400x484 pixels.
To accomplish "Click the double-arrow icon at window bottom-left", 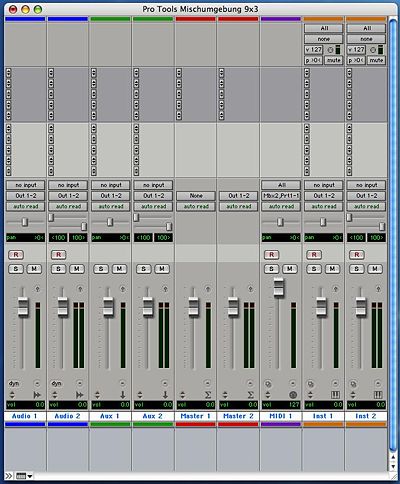I will [x=8, y=476].
